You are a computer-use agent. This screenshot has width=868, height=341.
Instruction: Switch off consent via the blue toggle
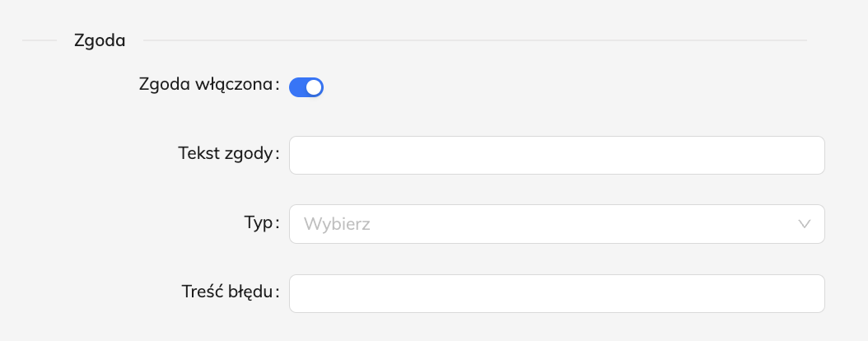pos(306,87)
